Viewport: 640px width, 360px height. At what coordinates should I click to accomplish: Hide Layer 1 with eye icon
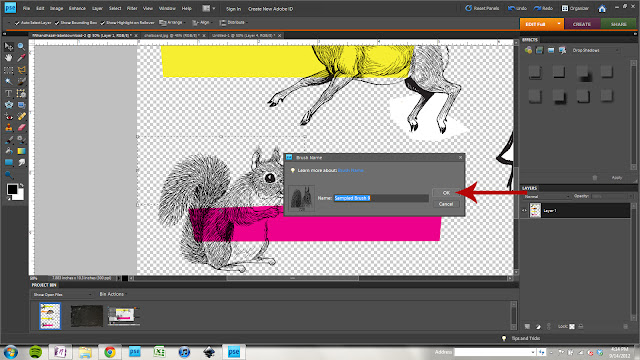(524, 211)
